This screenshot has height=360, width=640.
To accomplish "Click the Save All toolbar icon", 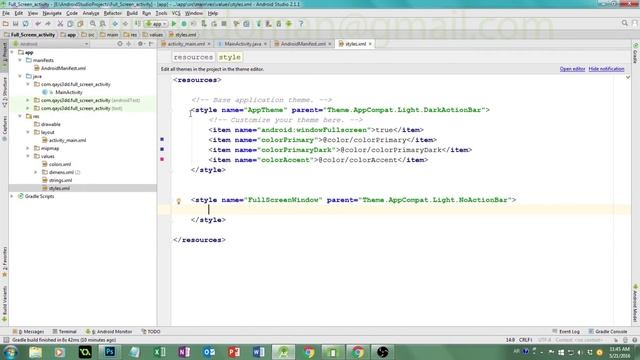I will pyautogui.click(x=16, y=24).
